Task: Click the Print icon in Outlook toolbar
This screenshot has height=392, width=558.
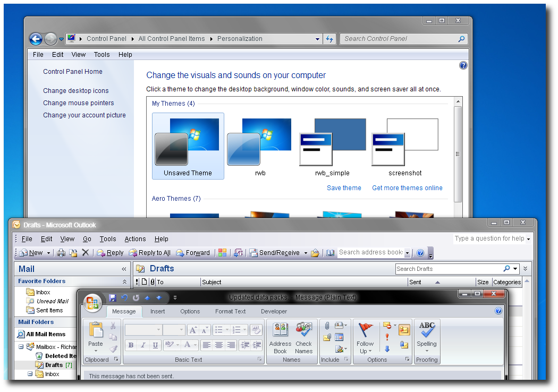Action: (61, 252)
